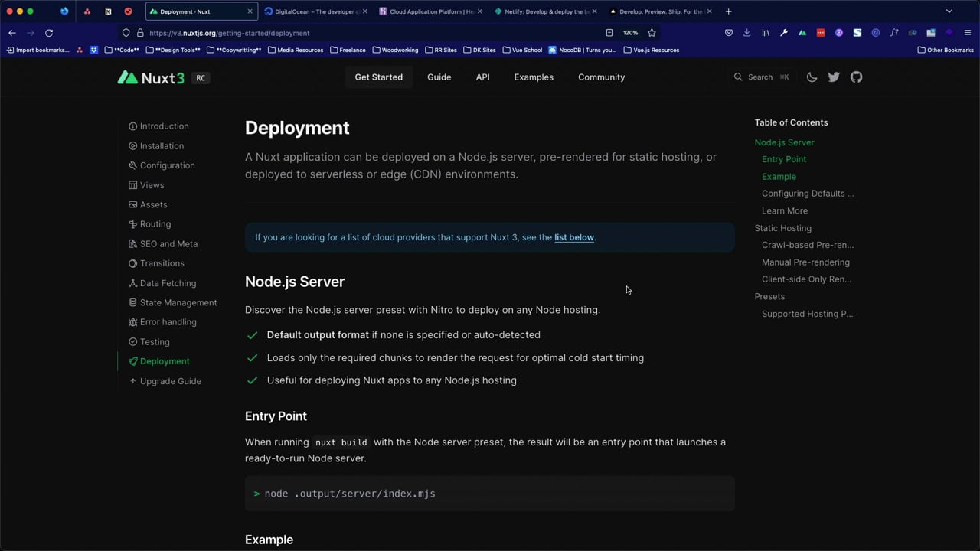The image size is (980, 551).
Task: Open the Freelance bookmarks folder
Action: [348, 50]
